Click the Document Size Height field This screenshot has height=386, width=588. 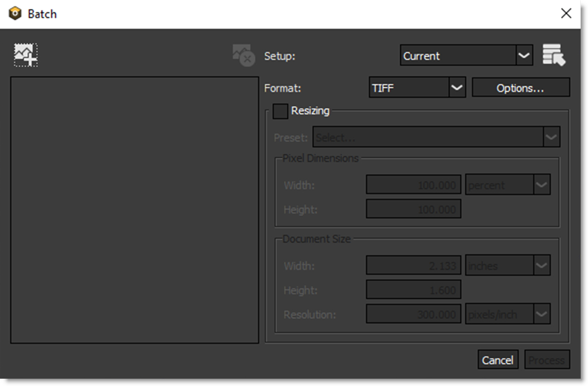(x=413, y=290)
